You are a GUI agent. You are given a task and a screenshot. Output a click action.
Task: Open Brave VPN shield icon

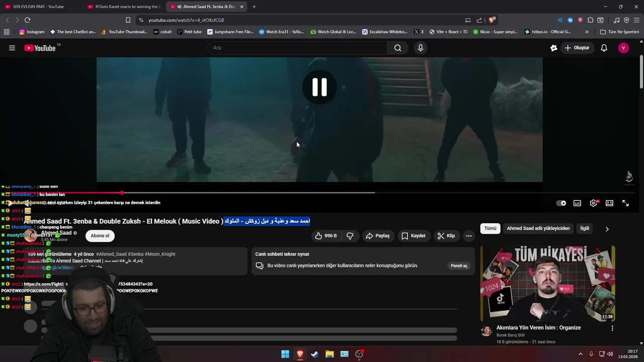tap(626, 20)
